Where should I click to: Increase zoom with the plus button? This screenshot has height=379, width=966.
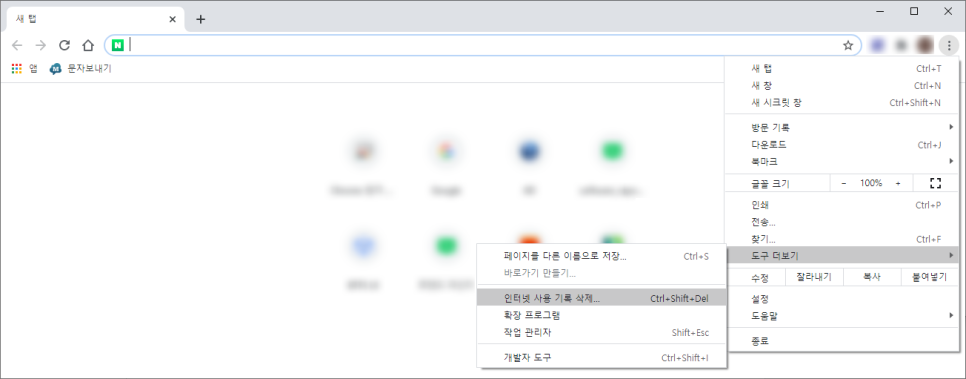(x=898, y=183)
